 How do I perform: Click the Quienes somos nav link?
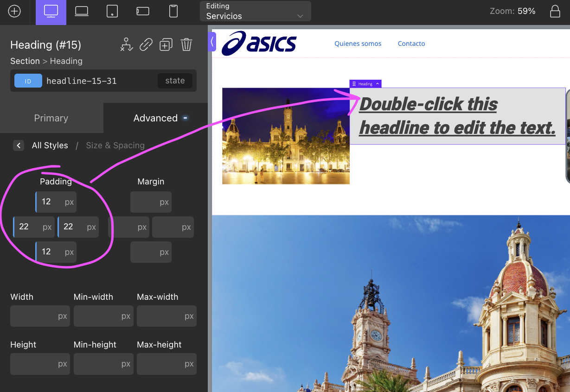click(358, 44)
